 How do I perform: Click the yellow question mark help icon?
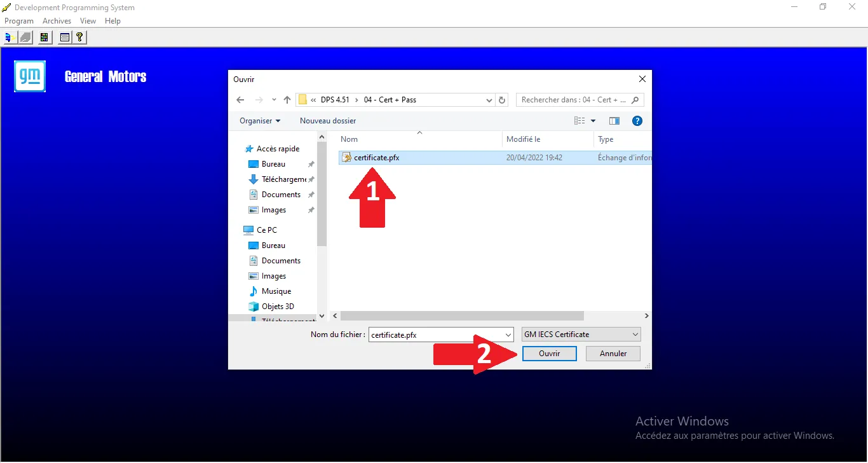pos(79,38)
